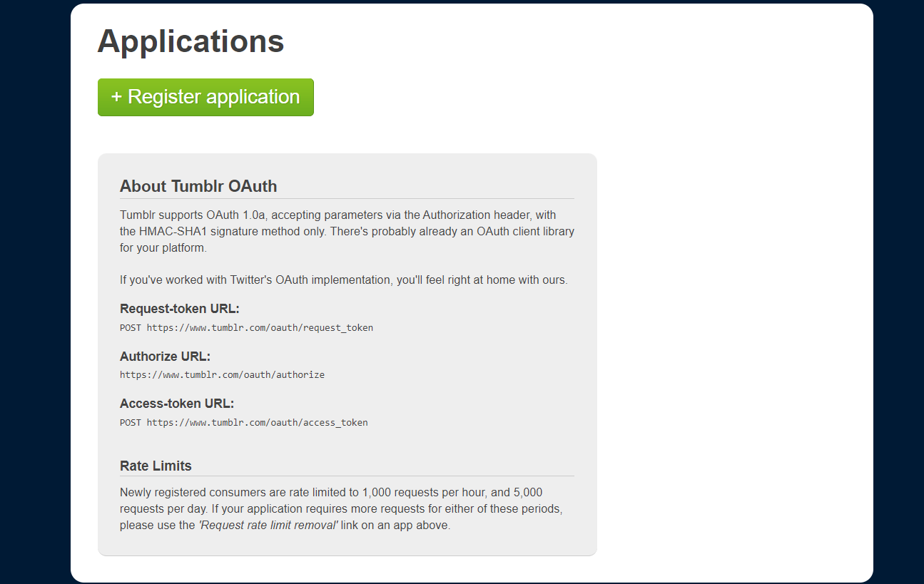Click the Request-token URL label

(x=180, y=309)
